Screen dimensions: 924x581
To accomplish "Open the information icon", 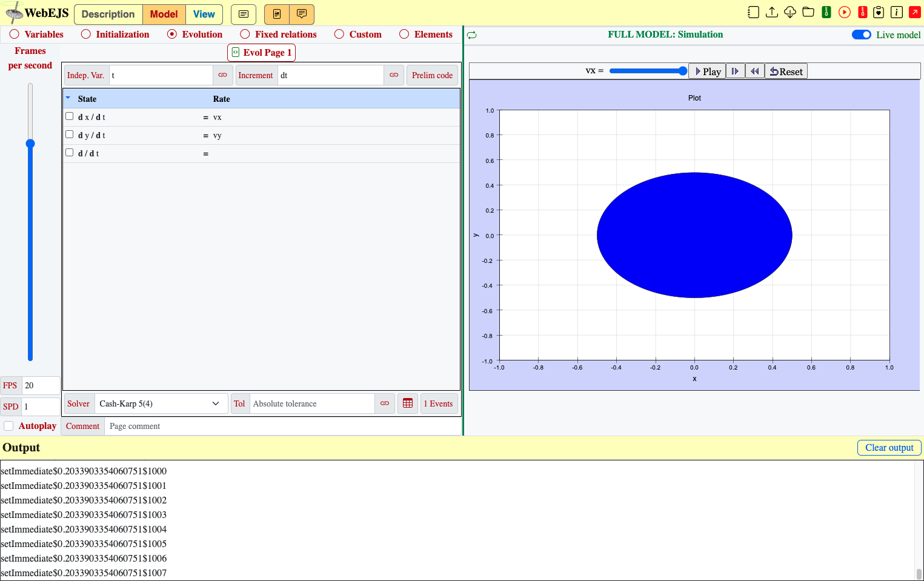I will 897,12.
